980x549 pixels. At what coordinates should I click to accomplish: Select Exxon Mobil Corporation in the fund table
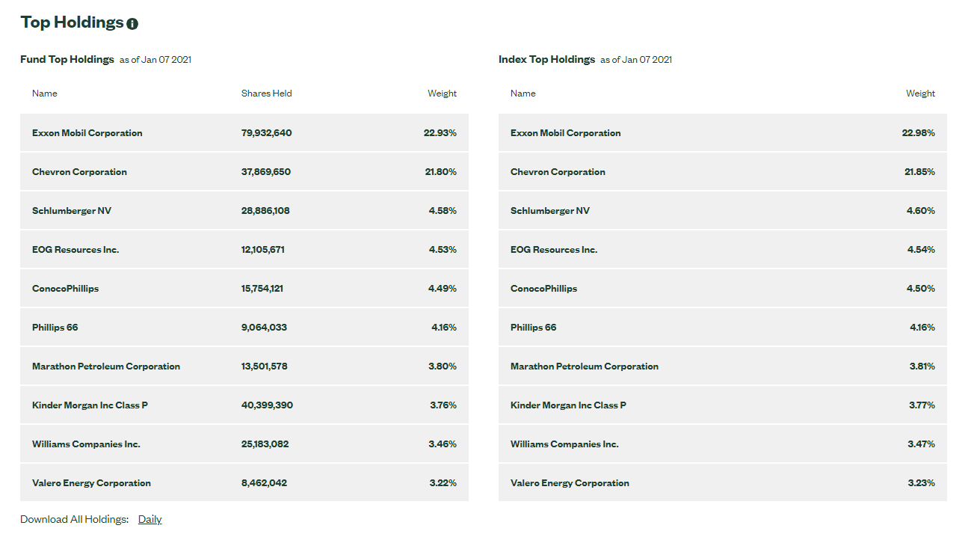(87, 133)
